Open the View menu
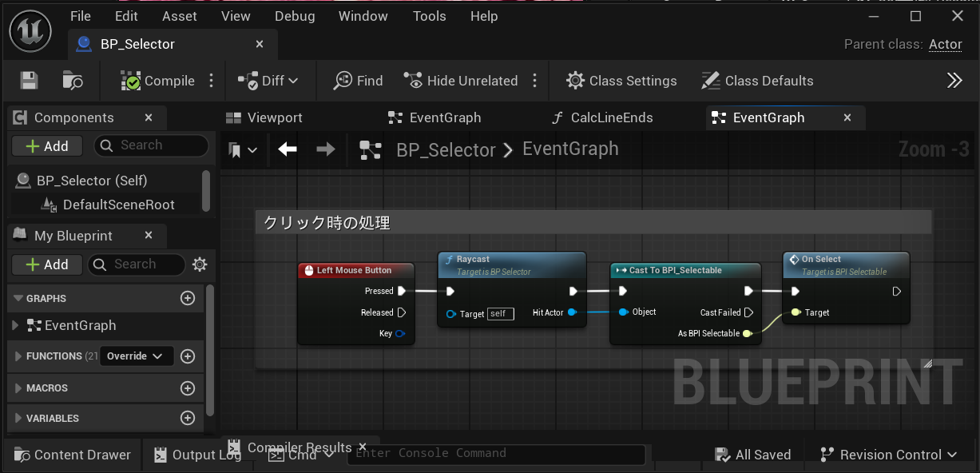The image size is (980, 473). pos(236,16)
